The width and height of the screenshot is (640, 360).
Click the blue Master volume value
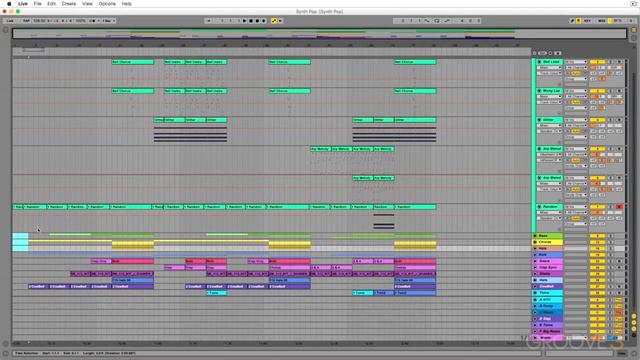(612, 338)
